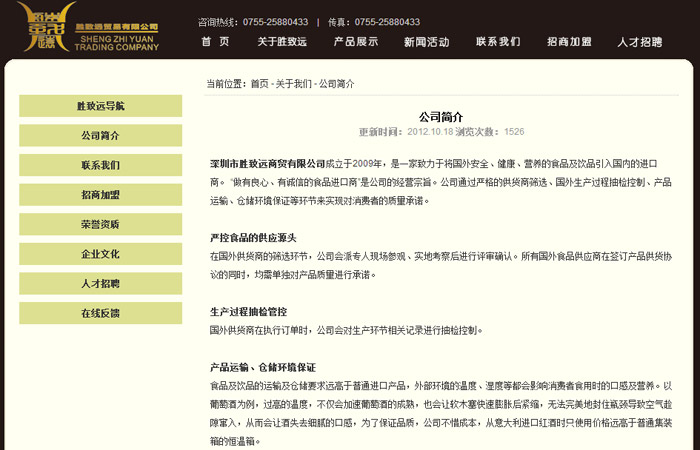Viewport: 700px width, 450px height.
Task: Click the 关于我们 breadcrumb link
Action: (x=293, y=83)
